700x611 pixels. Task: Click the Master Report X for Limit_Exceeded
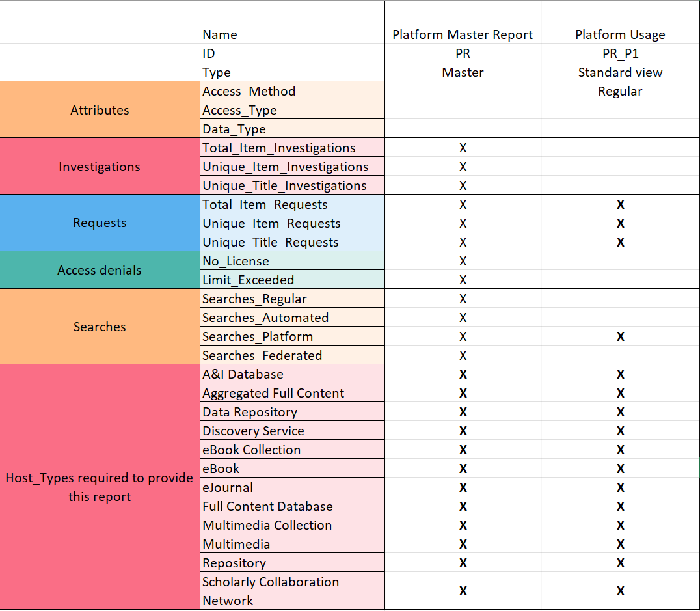click(463, 280)
